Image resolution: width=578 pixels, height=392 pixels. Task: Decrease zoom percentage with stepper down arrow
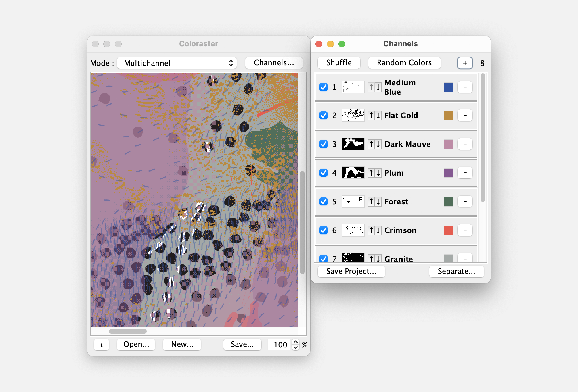[x=295, y=347]
